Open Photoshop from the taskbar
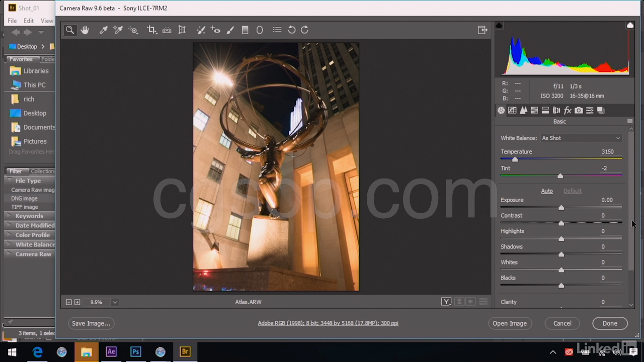Image resolution: width=644 pixels, height=362 pixels. pyautogui.click(x=135, y=352)
